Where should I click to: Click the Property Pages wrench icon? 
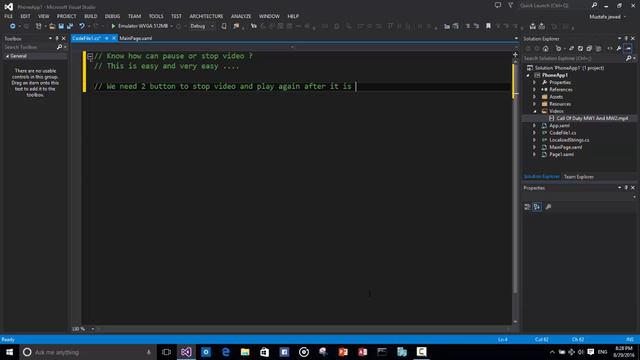coord(548,207)
